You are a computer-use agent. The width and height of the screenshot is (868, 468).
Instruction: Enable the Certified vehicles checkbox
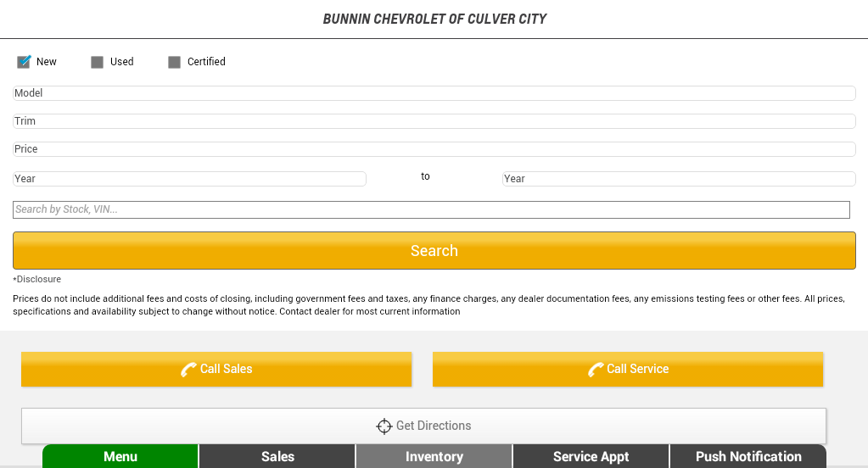tap(175, 62)
